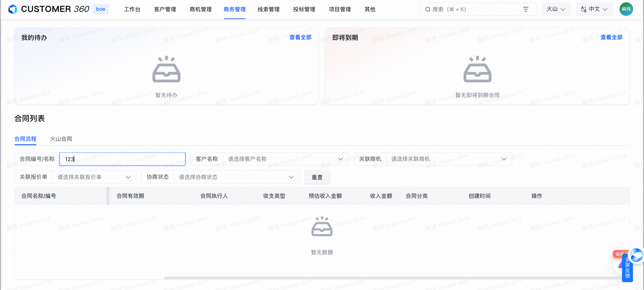Click the 暂无数据 empty-state text
The image size is (644, 290).
322,252
